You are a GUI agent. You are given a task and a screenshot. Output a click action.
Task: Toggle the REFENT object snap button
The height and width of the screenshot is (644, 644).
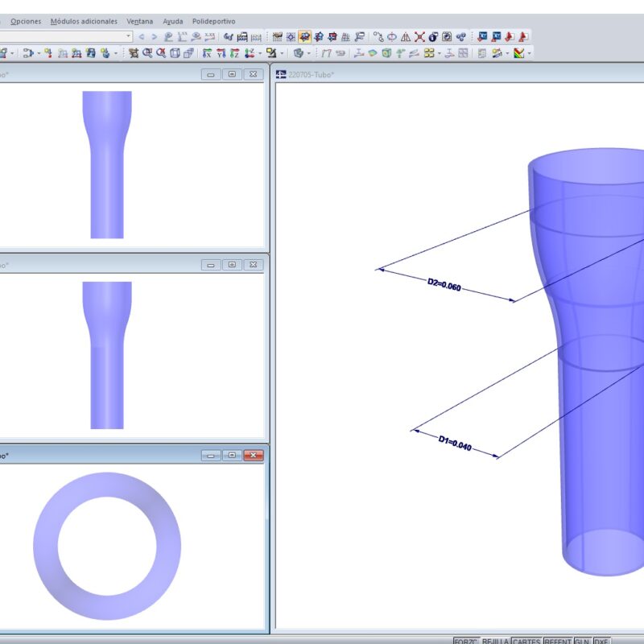point(558,641)
